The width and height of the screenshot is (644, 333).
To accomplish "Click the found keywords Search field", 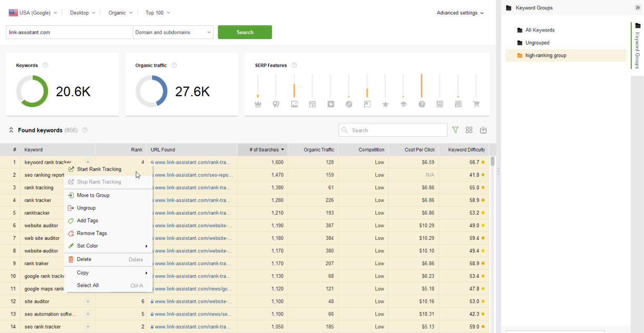I will click(393, 130).
